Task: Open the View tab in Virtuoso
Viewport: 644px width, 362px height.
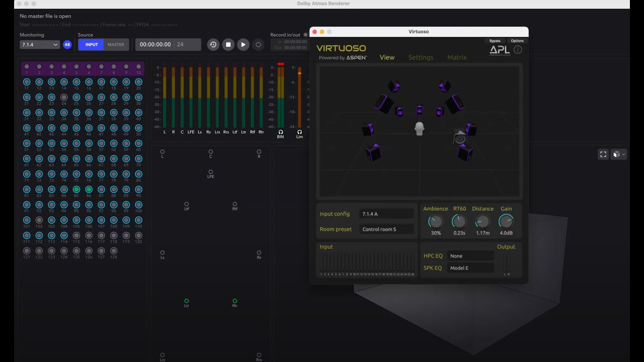Action: click(x=387, y=57)
